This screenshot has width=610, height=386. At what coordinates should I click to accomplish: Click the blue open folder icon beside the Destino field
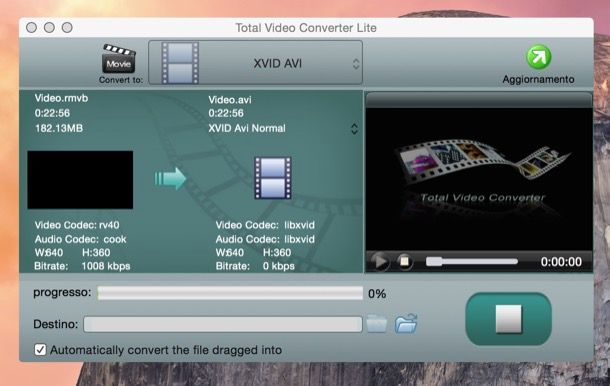(406, 323)
